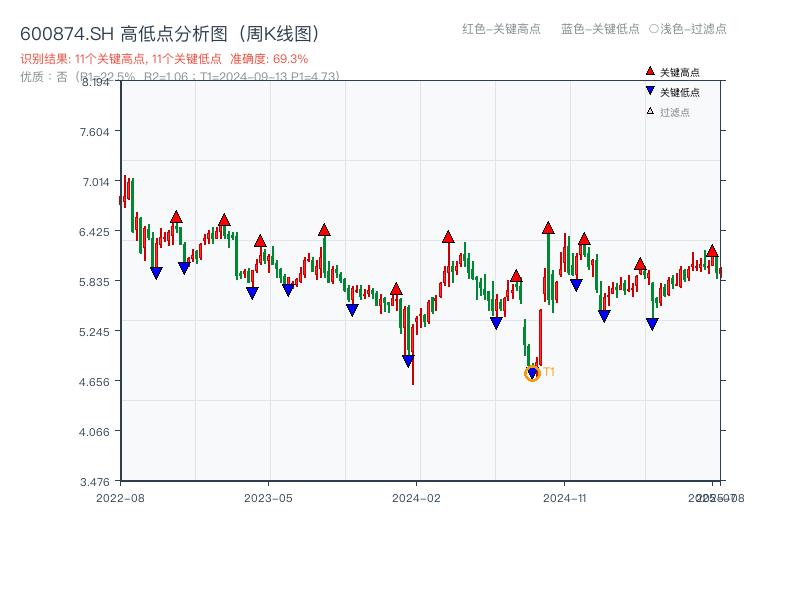800x600 pixels.
Task: Click the 2022-08 date axis label
Action: (x=120, y=498)
